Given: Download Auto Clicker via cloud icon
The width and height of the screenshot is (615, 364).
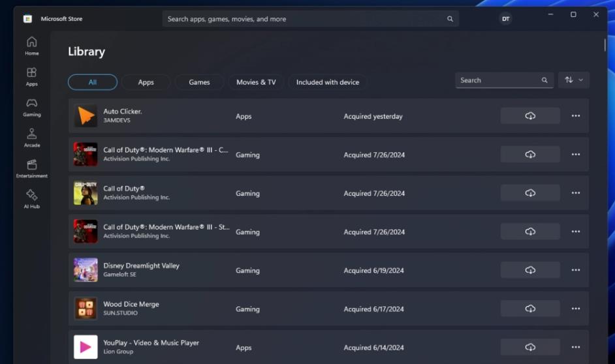Looking at the screenshot, I should (530, 116).
